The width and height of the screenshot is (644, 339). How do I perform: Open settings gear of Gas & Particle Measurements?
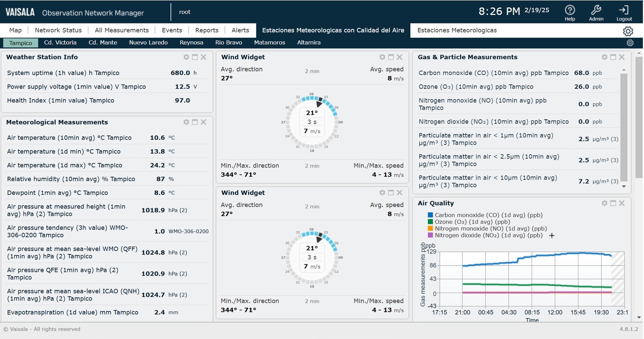[x=604, y=57]
